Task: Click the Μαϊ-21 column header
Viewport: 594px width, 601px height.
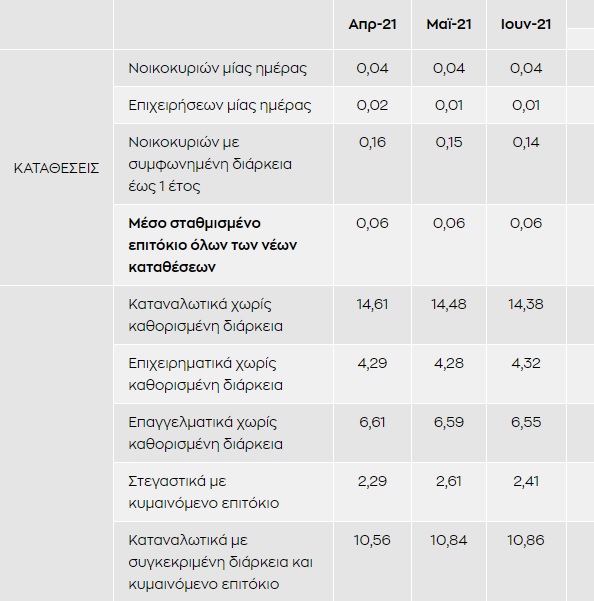Action: tap(449, 25)
